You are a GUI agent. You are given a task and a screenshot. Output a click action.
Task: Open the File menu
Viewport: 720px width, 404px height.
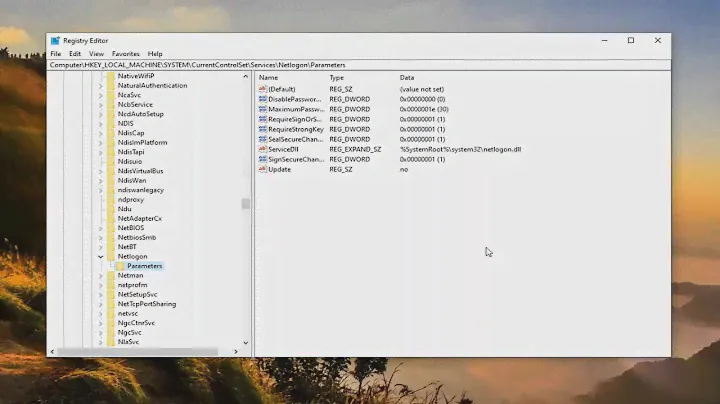pyautogui.click(x=56, y=54)
